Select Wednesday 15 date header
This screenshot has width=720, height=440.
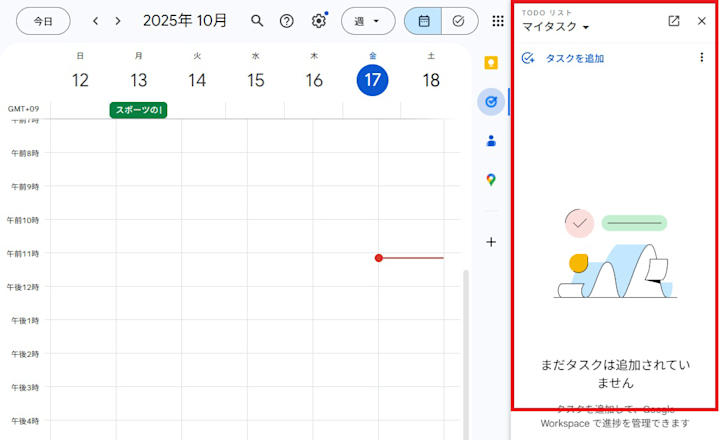(256, 80)
